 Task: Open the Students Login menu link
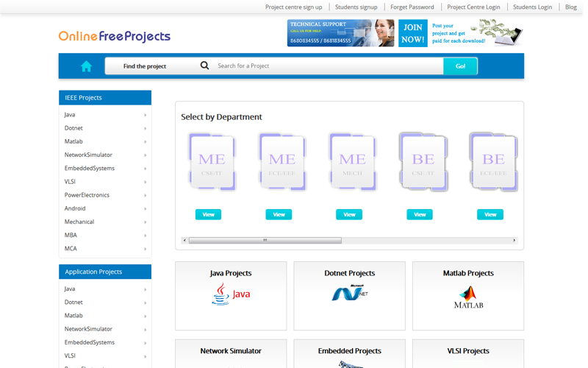click(x=532, y=7)
